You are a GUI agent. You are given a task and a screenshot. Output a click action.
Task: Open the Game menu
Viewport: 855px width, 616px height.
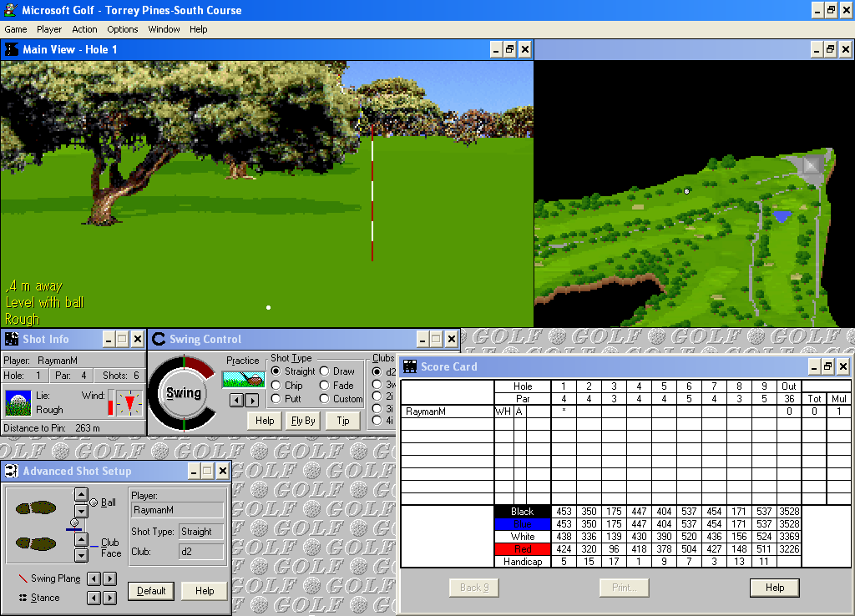pyautogui.click(x=16, y=29)
